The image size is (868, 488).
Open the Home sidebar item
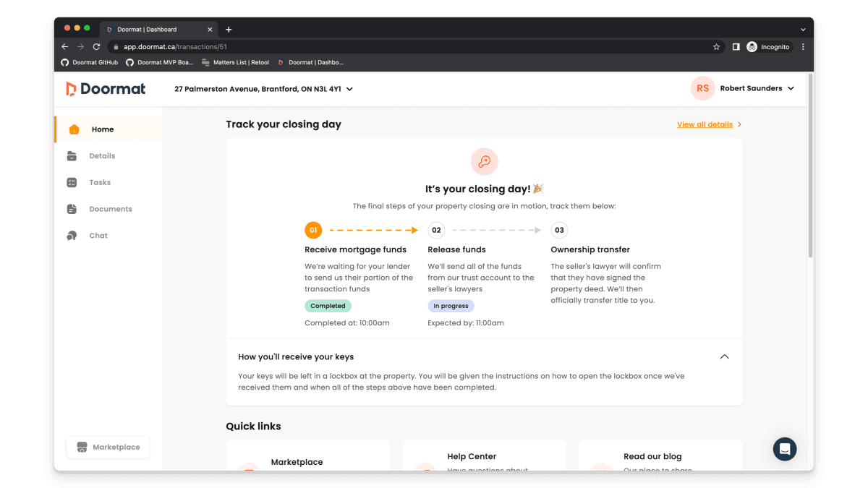(x=102, y=129)
